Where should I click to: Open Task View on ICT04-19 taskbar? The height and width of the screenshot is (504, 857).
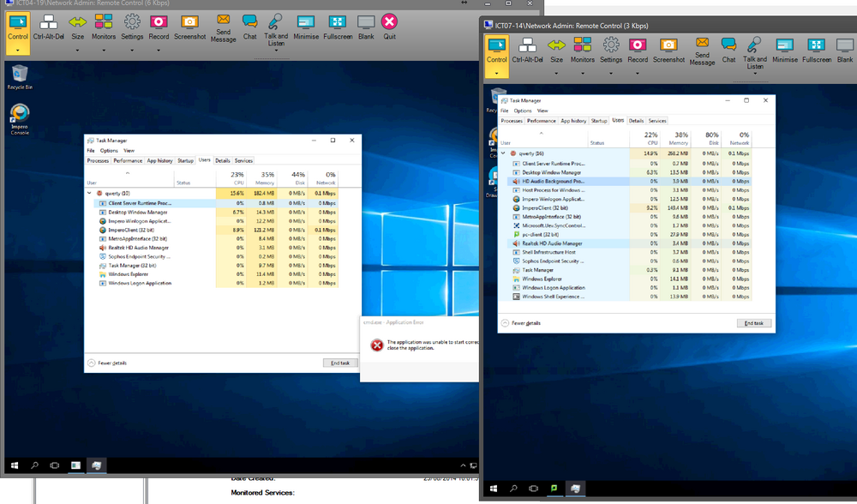coord(55,465)
